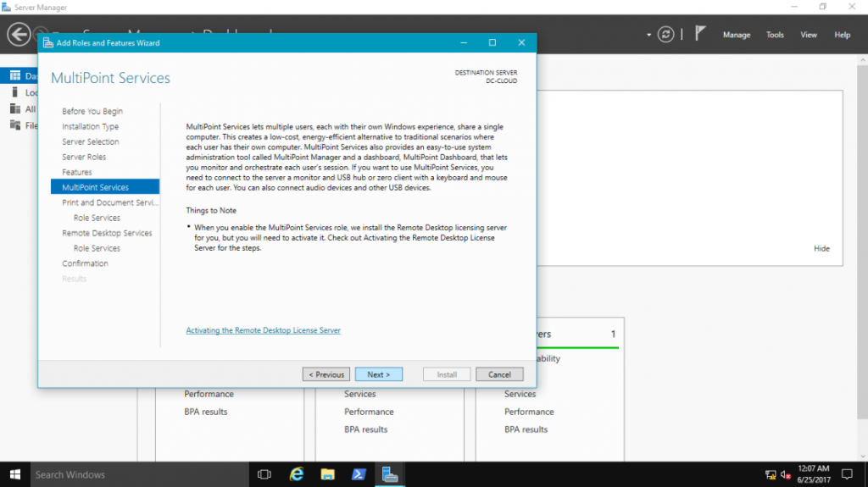This screenshot has height=487, width=868.
Task: Click the muted volume tray icon
Action: tap(785, 475)
